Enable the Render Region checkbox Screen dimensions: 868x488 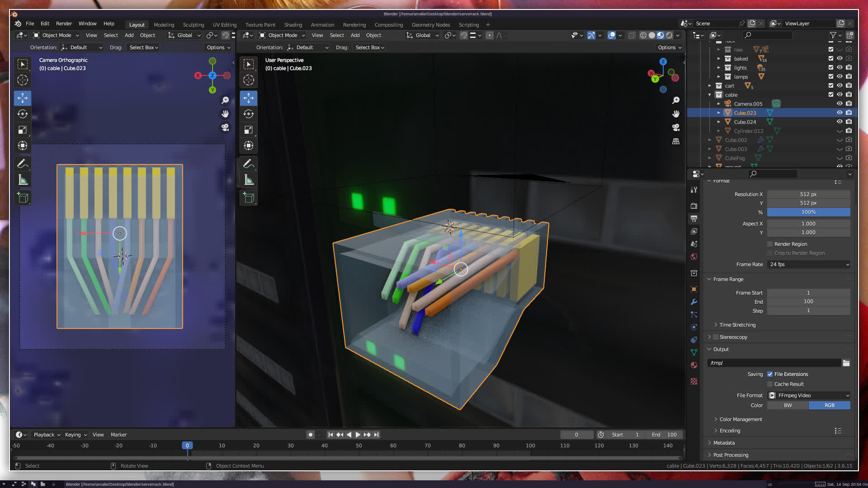tap(770, 244)
